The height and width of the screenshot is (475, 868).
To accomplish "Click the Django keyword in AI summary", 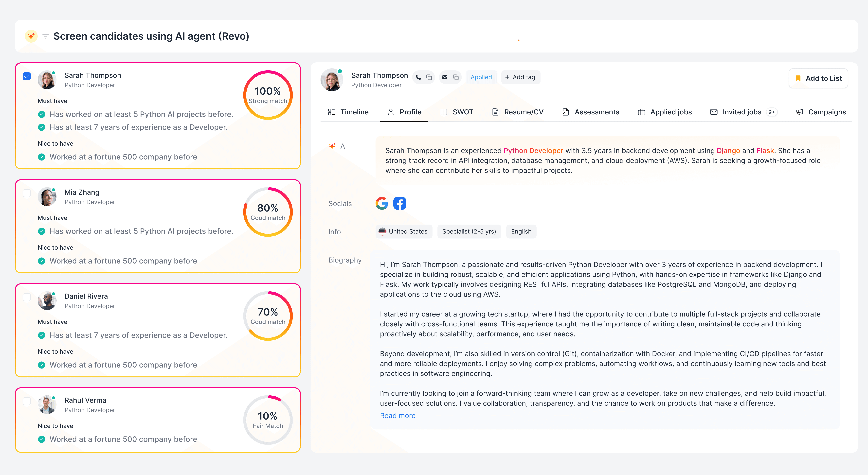I will point(728,151).
